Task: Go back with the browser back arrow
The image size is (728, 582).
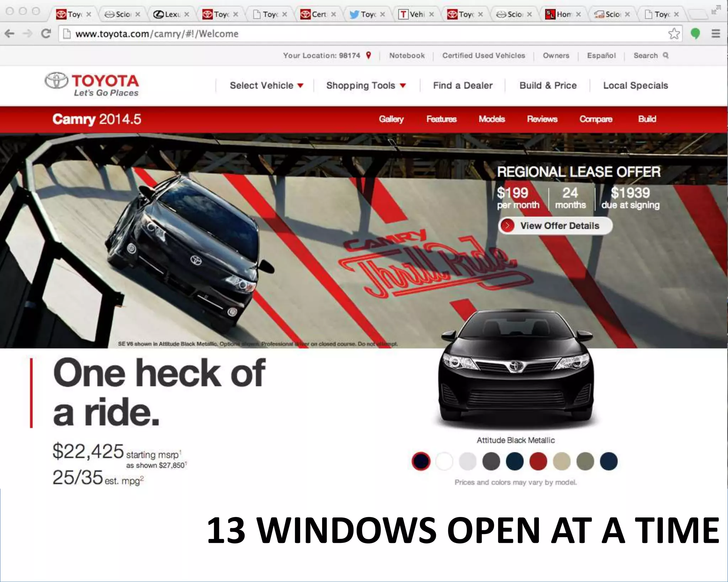Action: pyautogui.click(x=10, y=34)
